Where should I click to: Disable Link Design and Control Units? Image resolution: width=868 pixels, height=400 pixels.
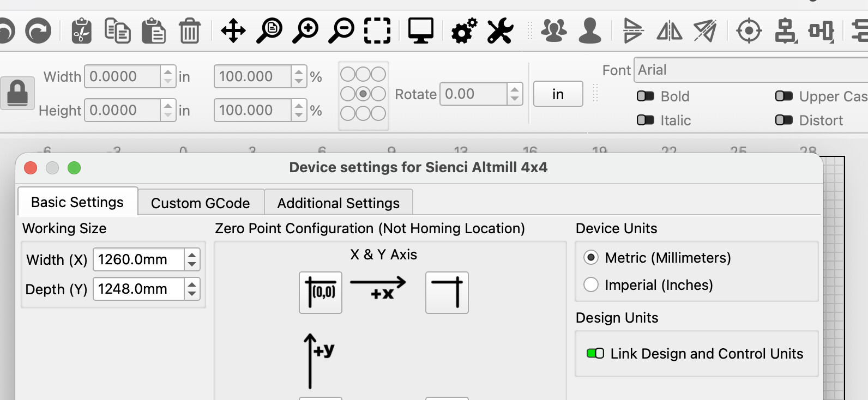click(595, 354)
